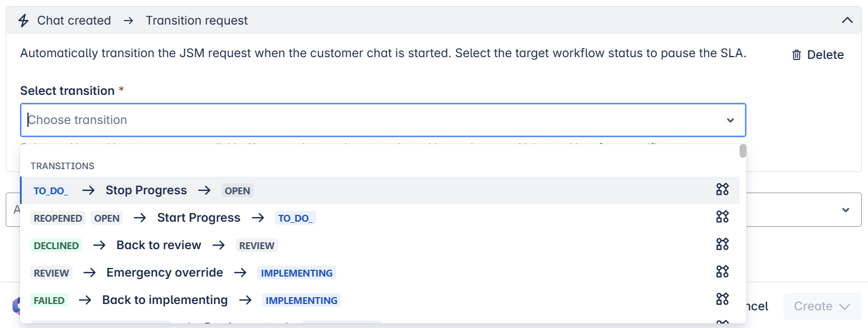Click the lightning bolt trigger icon
The width and height of the screenshot is (868, 328).
click(x=23, y=21)
